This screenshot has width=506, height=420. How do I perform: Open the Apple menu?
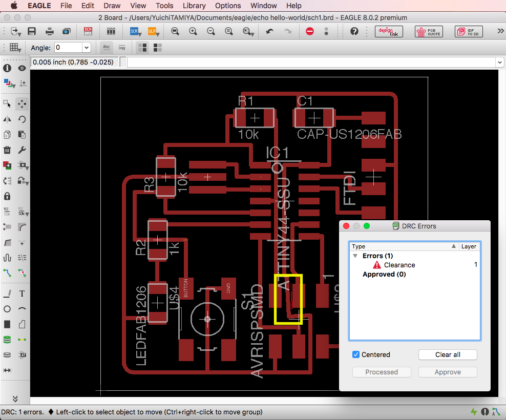tap(14, 6)
